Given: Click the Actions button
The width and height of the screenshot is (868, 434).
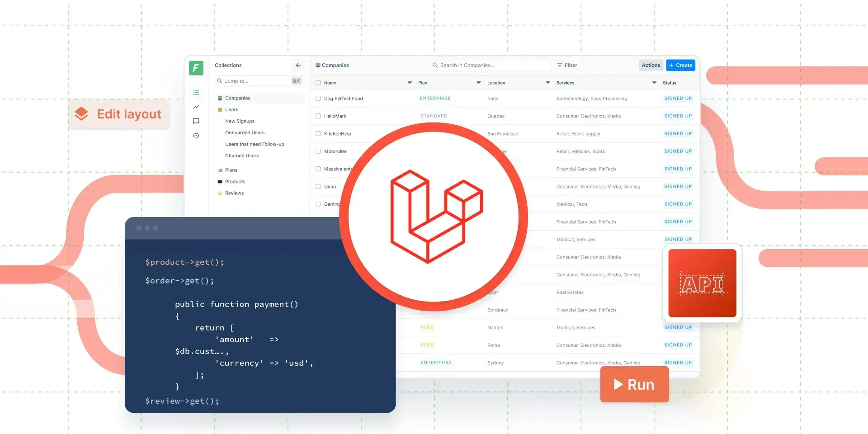Looking at the screenshot, I should tap(651, 65).
